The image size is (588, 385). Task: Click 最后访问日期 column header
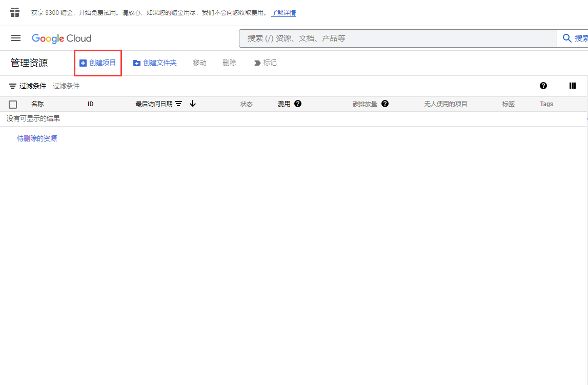(154, 104)
